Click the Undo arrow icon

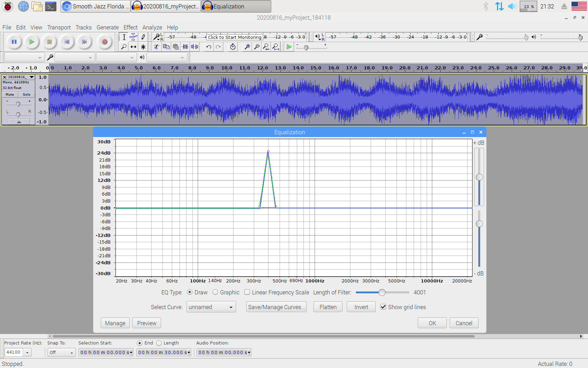(x=209, y=47)
